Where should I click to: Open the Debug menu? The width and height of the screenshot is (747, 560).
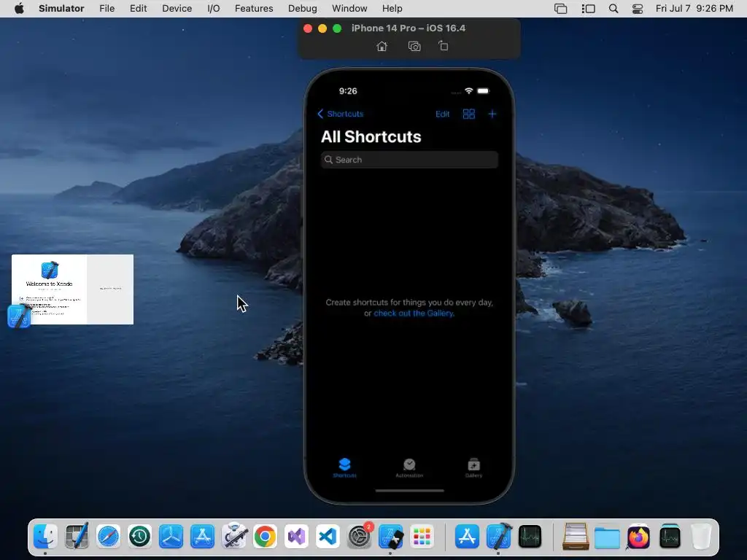pos(303,9)
